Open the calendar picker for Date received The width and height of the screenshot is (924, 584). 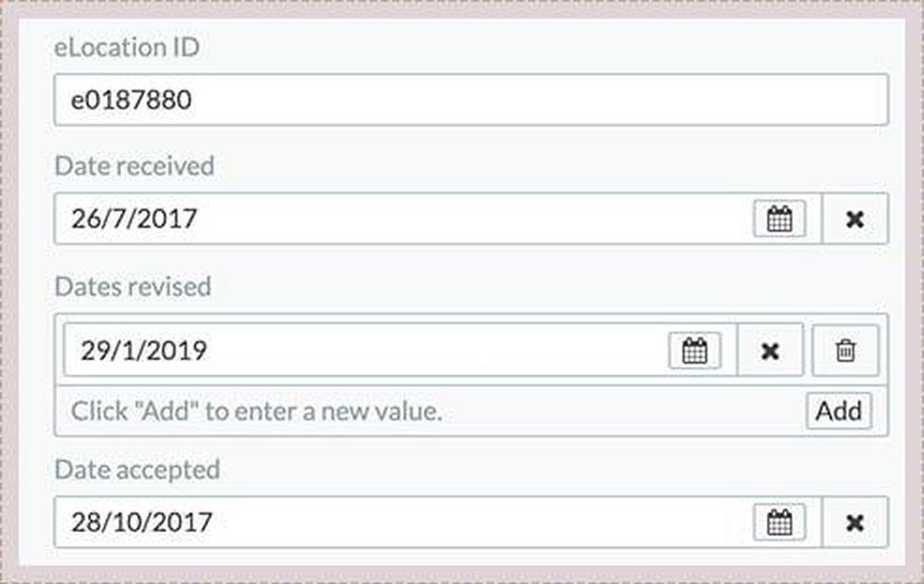[779, 219]
